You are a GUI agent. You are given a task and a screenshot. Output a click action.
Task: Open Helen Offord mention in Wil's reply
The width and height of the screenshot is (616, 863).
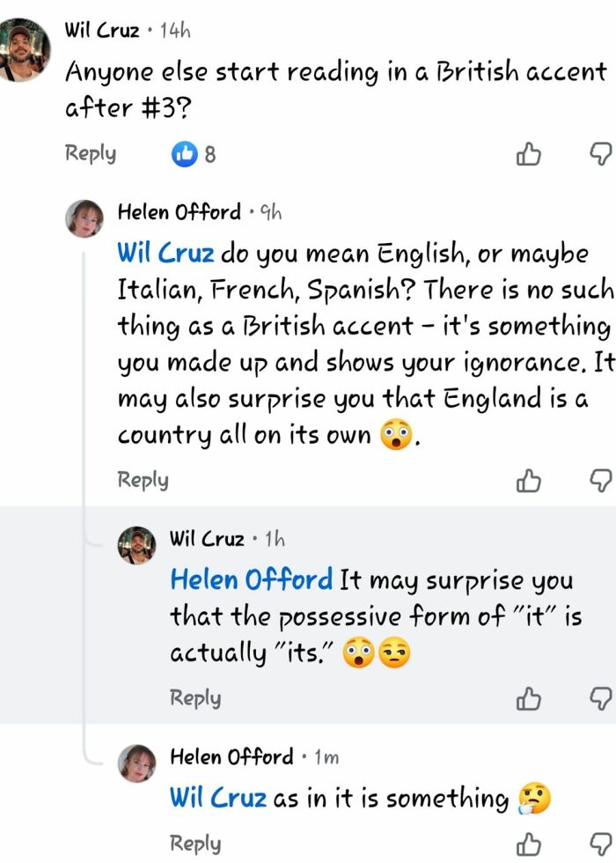tap(251, 579)
